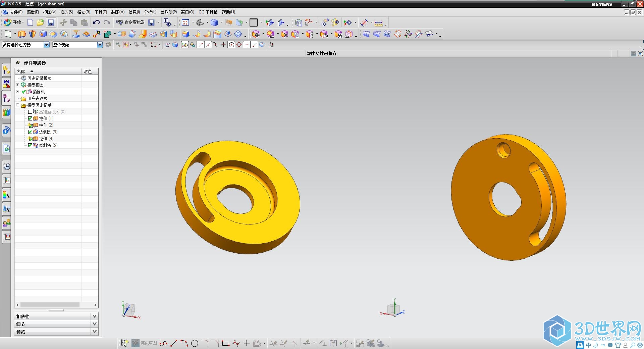Viewport: 644px width, 349px height.
Task: Open the 帮助(H) menu
Action: pyautogui.click(x=228, y=12)
